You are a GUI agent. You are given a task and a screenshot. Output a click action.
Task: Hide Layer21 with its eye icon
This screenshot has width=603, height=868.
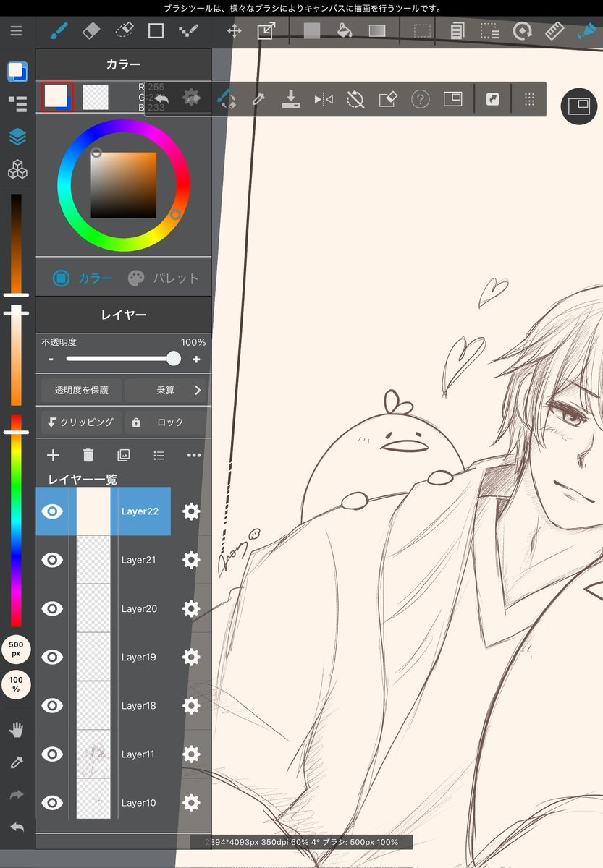(53, 560)
